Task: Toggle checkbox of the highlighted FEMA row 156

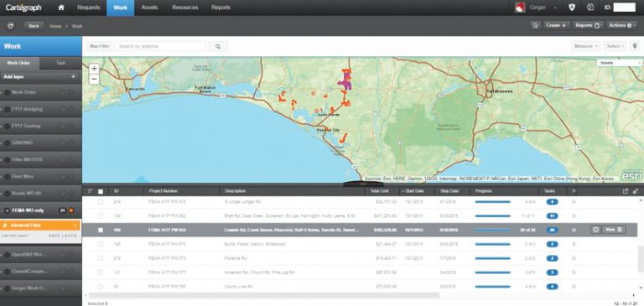Action: coord(101,230)
